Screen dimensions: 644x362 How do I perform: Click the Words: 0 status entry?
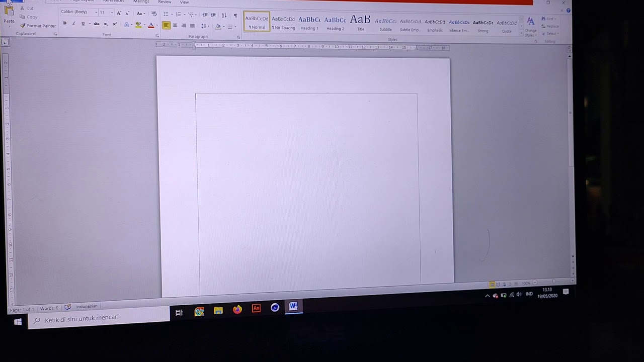coord(49,308)
